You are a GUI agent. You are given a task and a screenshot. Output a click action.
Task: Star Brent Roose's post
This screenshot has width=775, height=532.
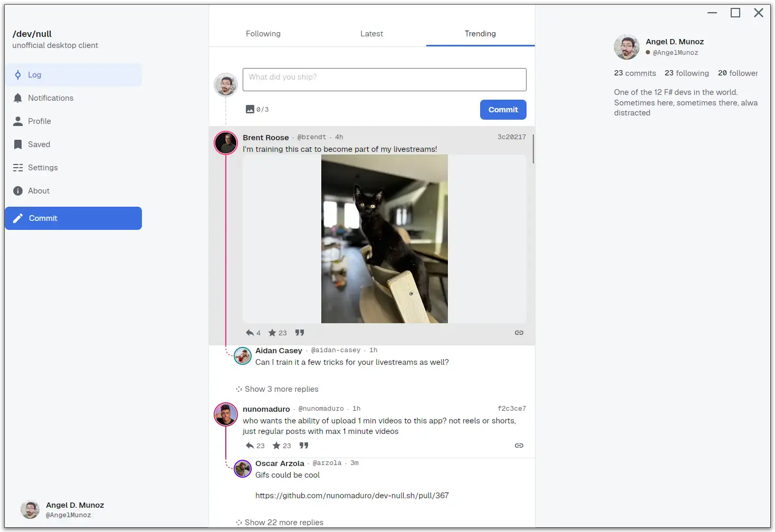point(278,333)
